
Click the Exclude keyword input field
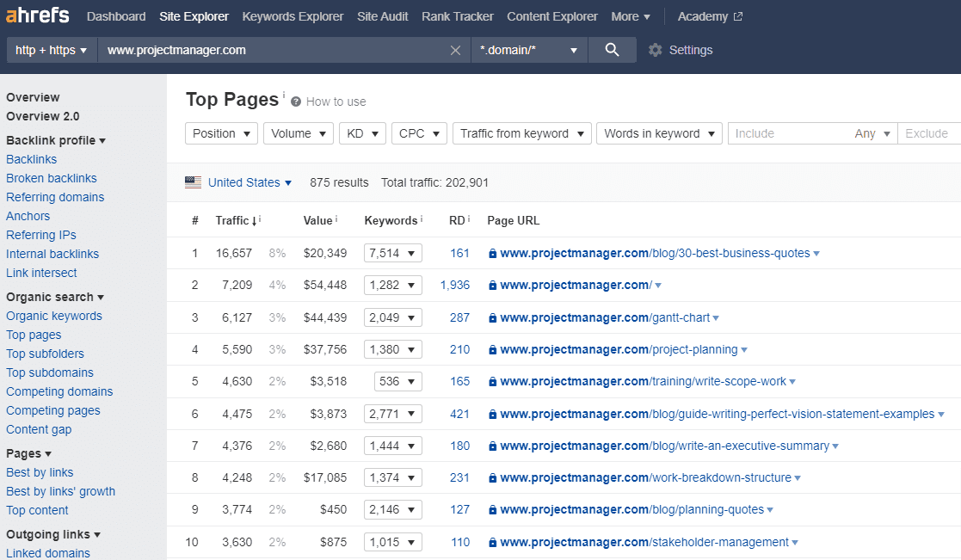tap(929, 133)
